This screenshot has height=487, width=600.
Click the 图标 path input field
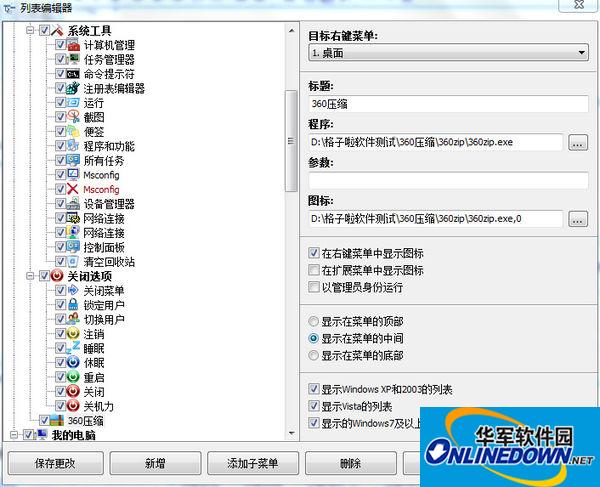[436, 219]
